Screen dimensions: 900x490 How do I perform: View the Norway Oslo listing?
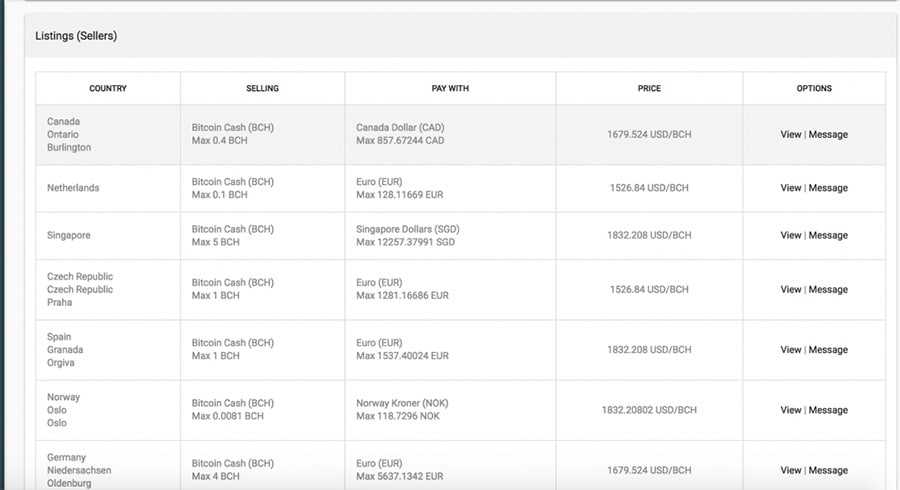[x=790, y=410]
